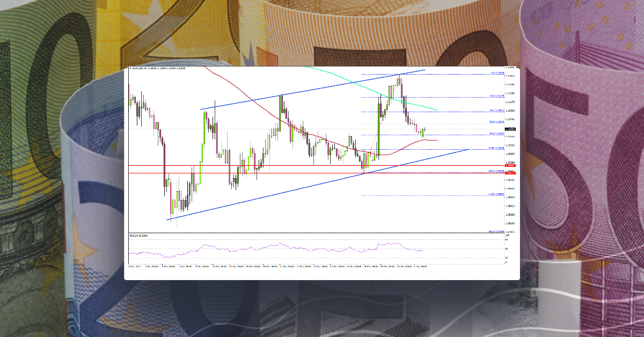Expand the EURUSD,H4 symbol dropdown arrow
This screenshot has width=644, height=337.
point(130,69)
